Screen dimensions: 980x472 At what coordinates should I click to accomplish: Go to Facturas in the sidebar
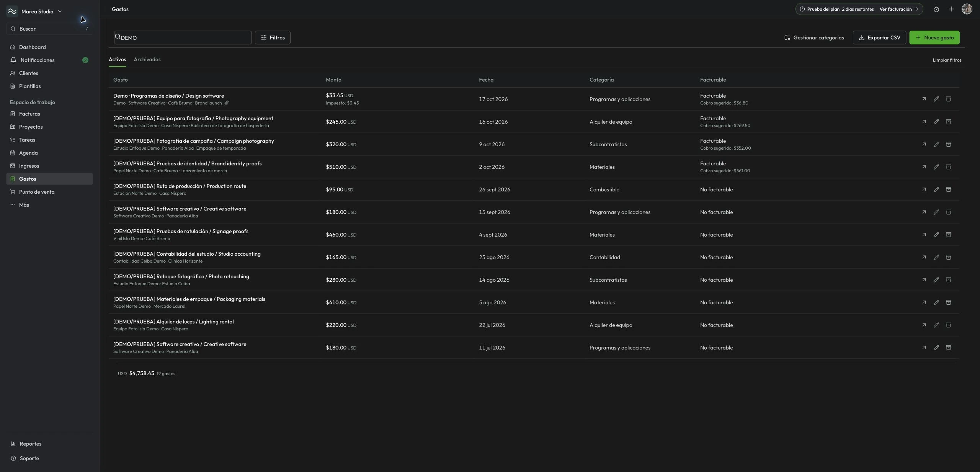pyautogui.click(x=49, y=114)
